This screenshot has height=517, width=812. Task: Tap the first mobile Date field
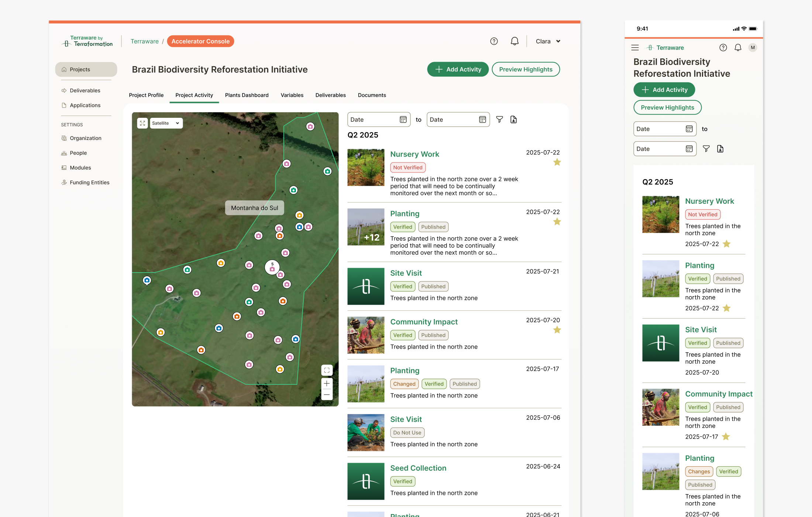[665, 129]
